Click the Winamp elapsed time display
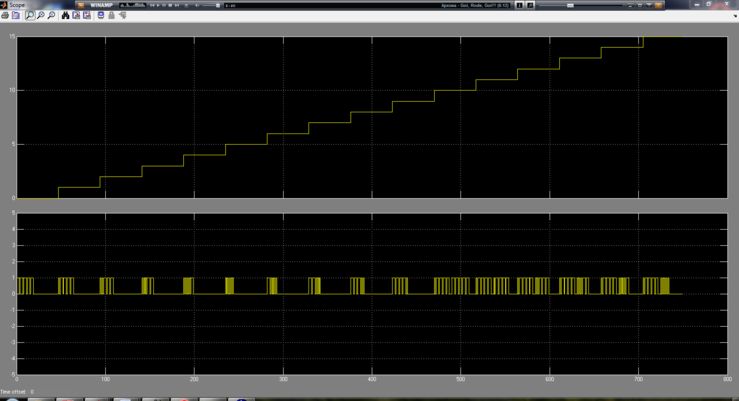This screenshot has height=401, width=739. 230,6
